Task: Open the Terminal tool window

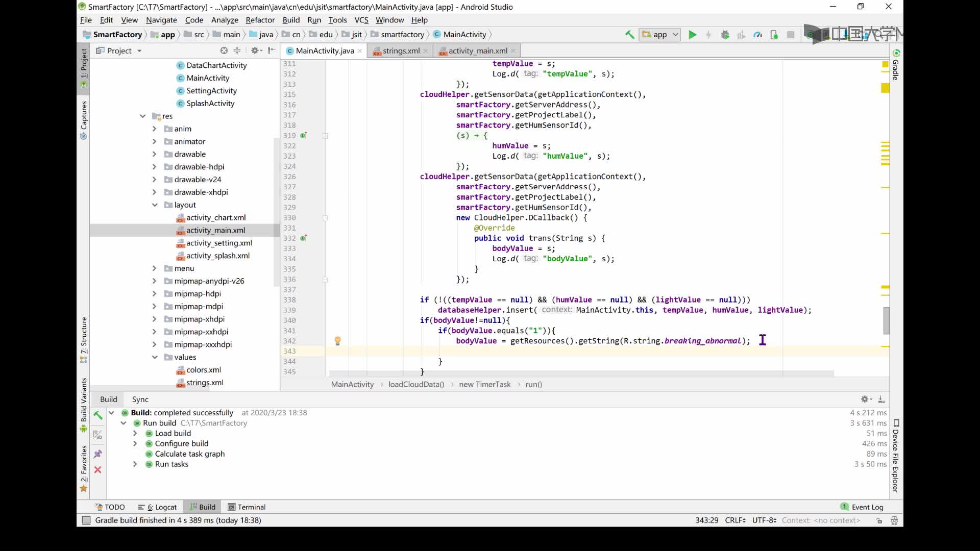Action: tap(247, 507)
